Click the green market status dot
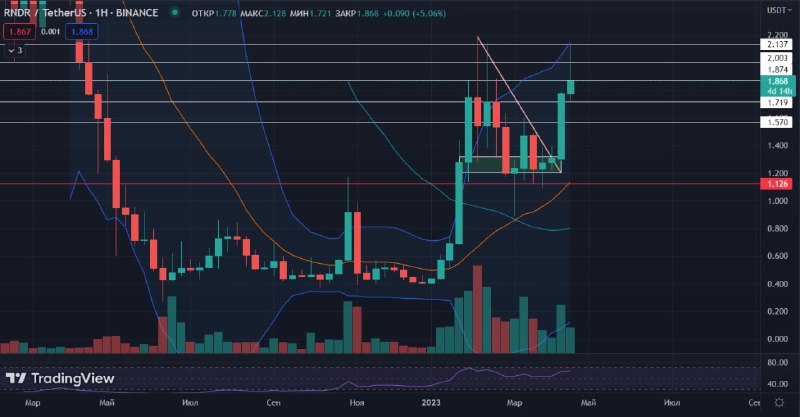The image size is (800, 417). pos(175,12)
